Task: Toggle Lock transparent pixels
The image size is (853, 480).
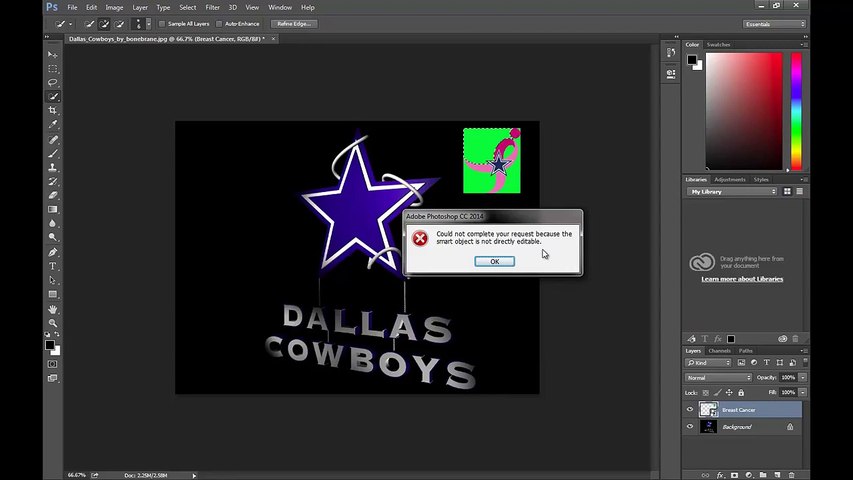Action: (x=706, y=392)
